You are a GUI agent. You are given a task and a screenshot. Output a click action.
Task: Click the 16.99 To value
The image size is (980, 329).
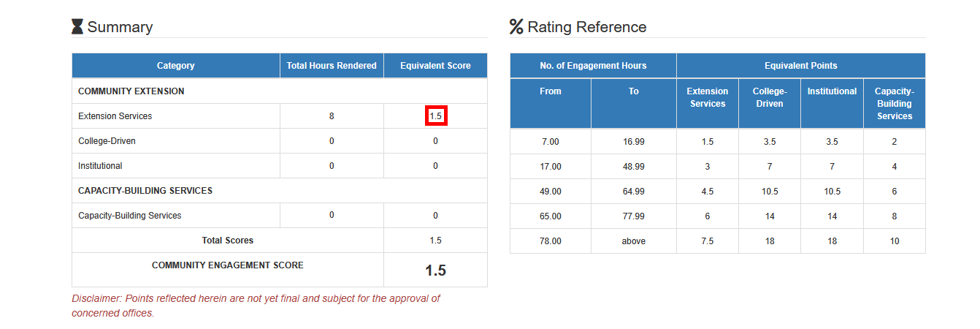click(634, 142)
